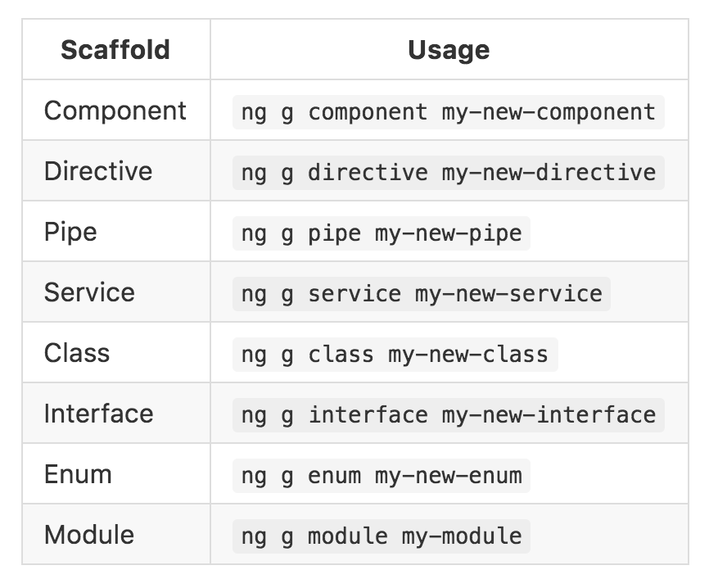
Task: Click the Scaffold column header
Action: pyautogui.click(x=115, y=50)
